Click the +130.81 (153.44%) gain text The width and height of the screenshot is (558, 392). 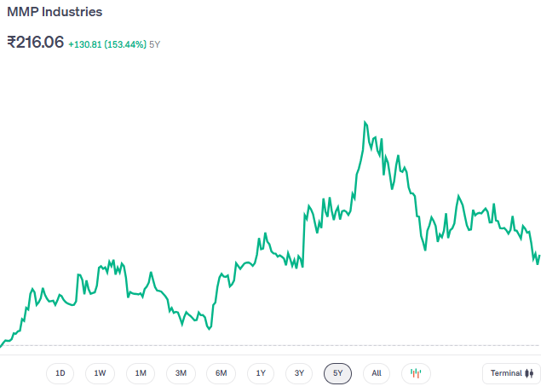(x=106, y=43)
